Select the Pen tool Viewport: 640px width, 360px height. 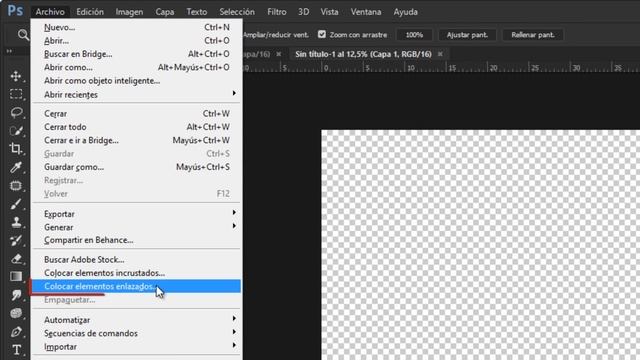pyautogui.click(x=16, y=331)
